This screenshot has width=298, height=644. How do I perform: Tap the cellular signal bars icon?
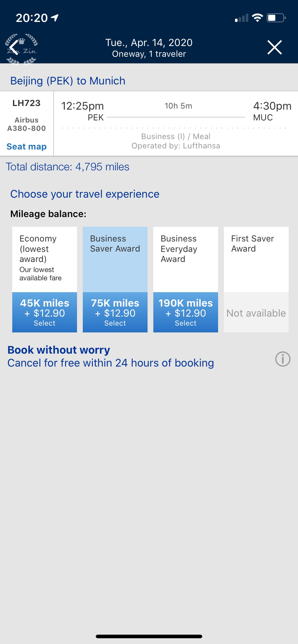241,18
